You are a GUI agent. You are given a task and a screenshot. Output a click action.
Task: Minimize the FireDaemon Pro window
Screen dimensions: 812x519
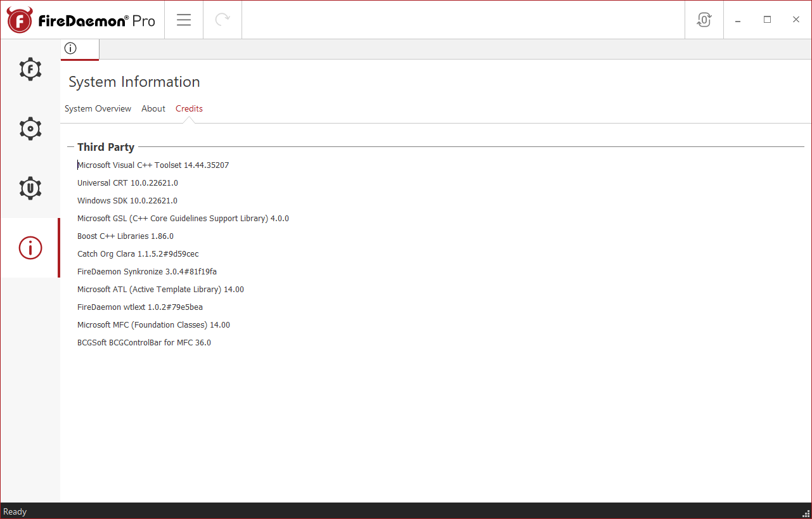(x=738, y=20)
